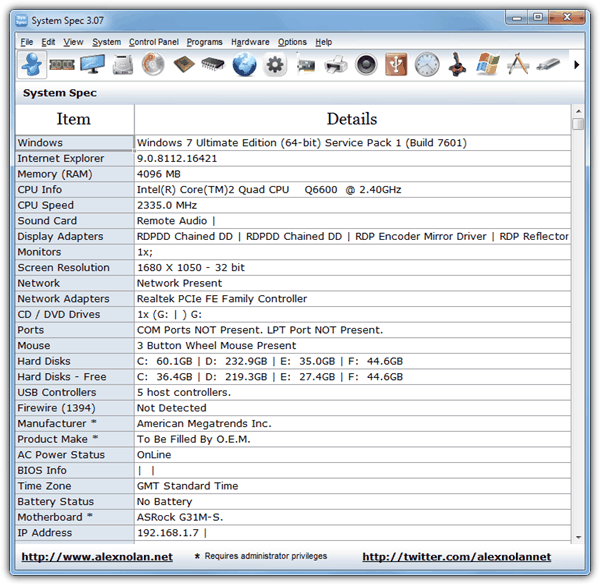Click To Be Filled By O.E.M. value
This screenshot has width=600, height=584.
(x=194, y=439)
